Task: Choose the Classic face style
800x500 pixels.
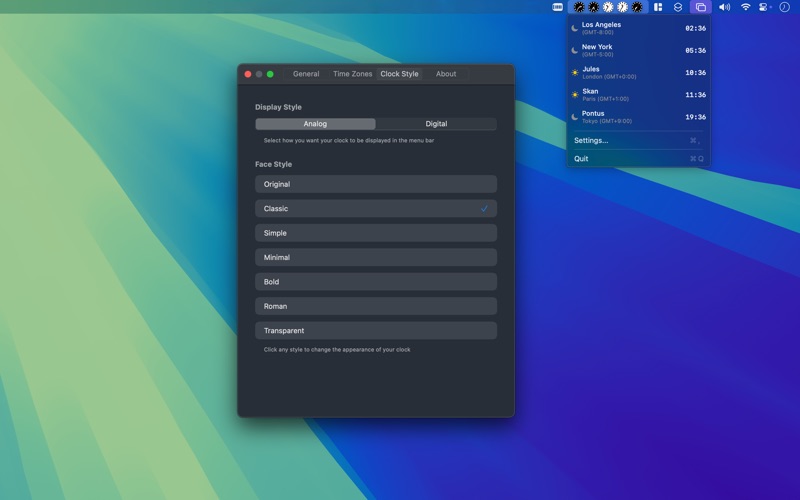Action: pyautogui.click(x=376, y=209)
